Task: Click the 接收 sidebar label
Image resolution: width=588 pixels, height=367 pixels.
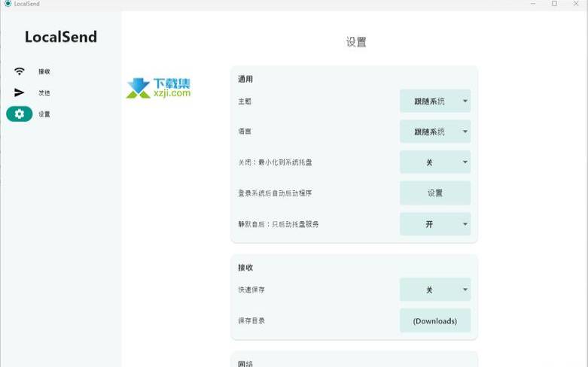Action: click(x=44, y=71)
